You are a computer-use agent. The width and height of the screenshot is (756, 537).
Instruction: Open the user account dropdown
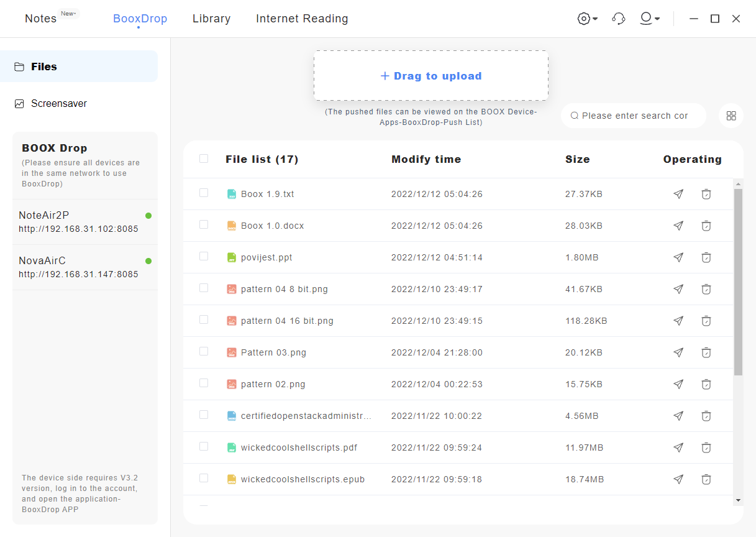coord(650,19)
